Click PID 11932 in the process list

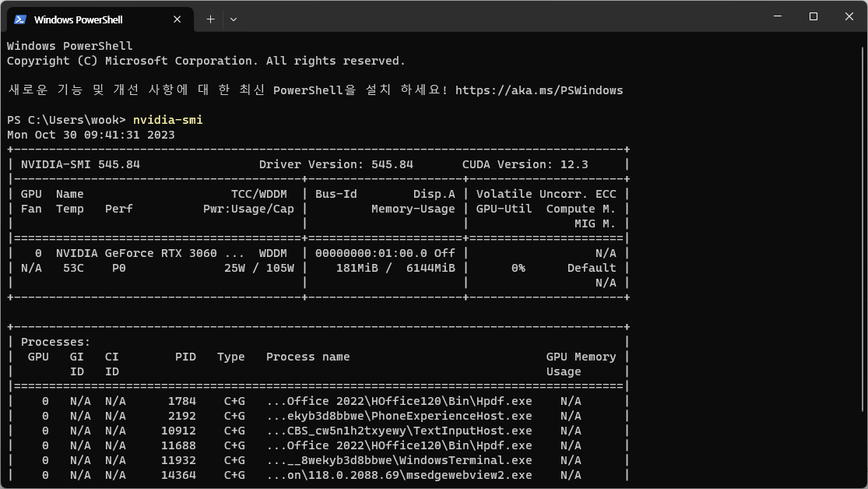[178, 461]
